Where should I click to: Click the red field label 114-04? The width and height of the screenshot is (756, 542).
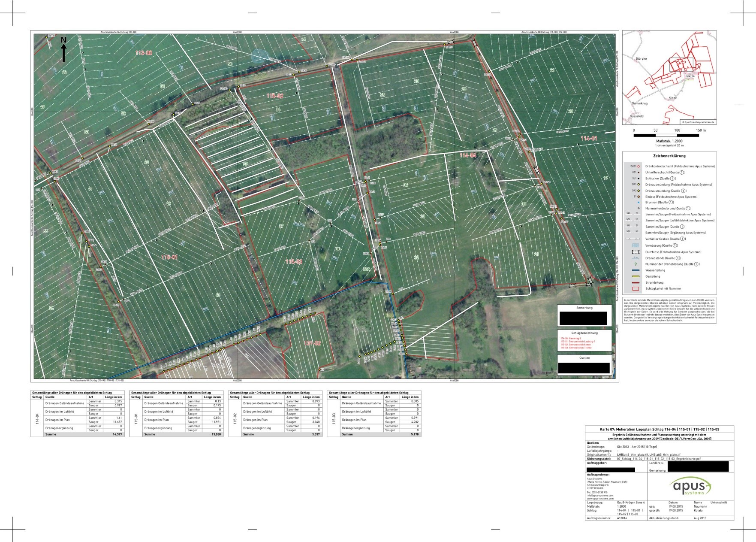click(x=468, y=155)
